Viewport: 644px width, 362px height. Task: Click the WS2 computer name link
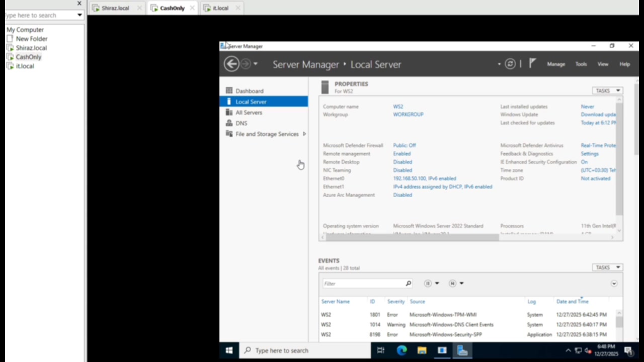(398, 107)
